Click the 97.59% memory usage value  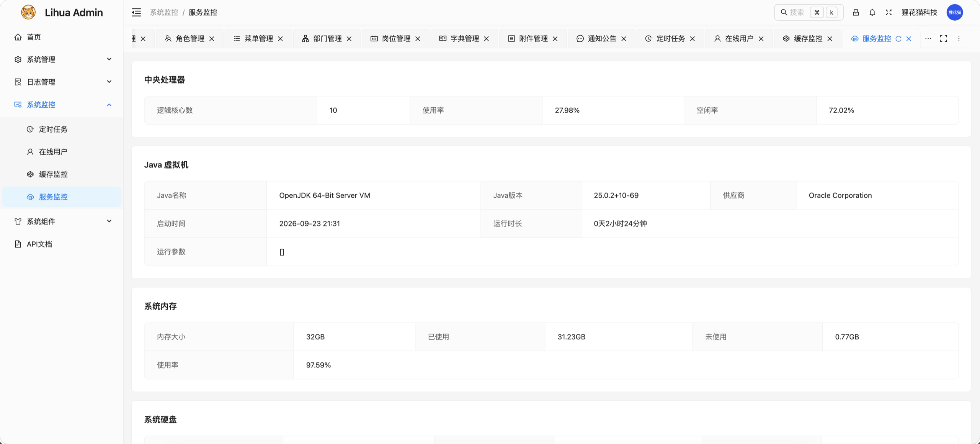tap(318, 365)
